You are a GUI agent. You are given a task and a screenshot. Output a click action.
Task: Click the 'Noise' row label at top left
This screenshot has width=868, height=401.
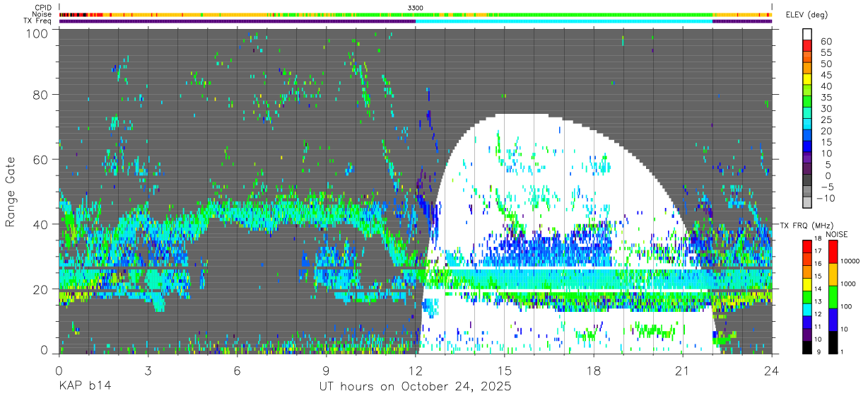tap(43, 14)
